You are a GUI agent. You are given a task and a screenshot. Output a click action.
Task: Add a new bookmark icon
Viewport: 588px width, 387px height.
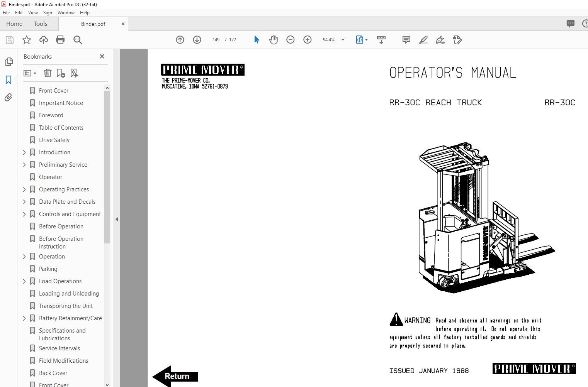(61, 73)
